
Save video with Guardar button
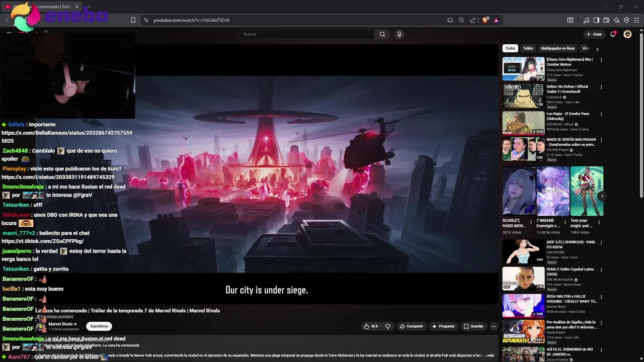(473, 326)
